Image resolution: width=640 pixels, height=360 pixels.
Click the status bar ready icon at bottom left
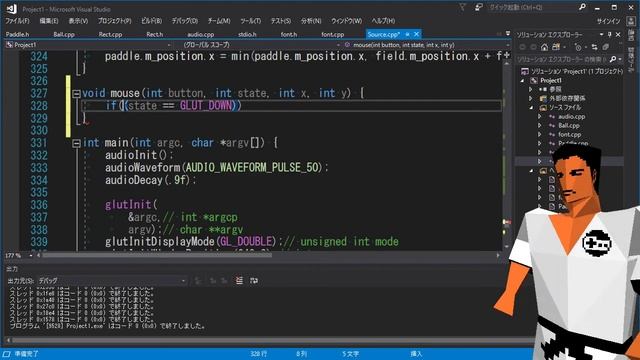coord(6,353)
